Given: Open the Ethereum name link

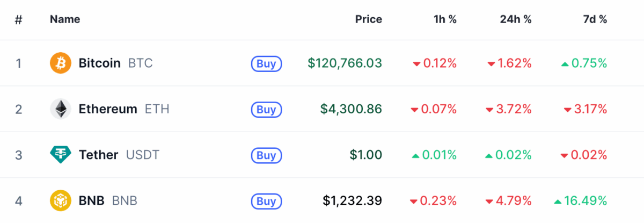Looking at the screenshot, I should point(108,109).
